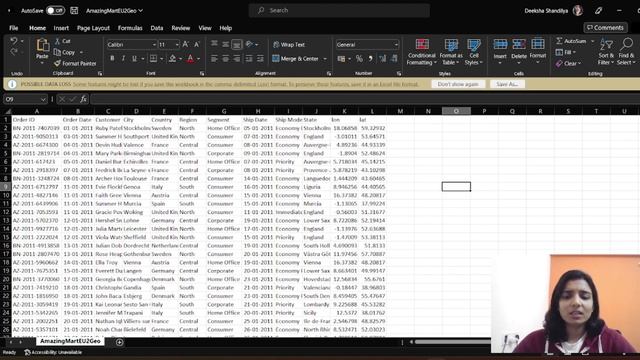Click the add new sheet plus button
Image resolution: width=640 pixels, height=360 pixels.
[x=120, y=342]
